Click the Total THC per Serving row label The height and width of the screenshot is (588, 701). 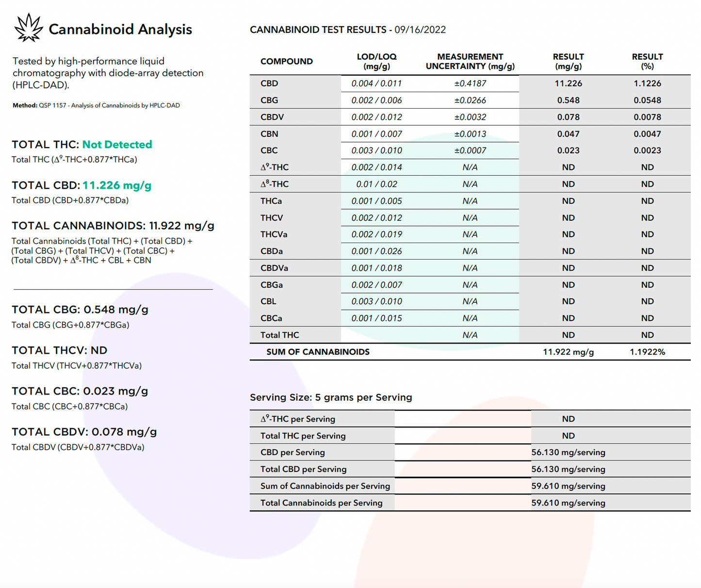[x=303, y=436]
